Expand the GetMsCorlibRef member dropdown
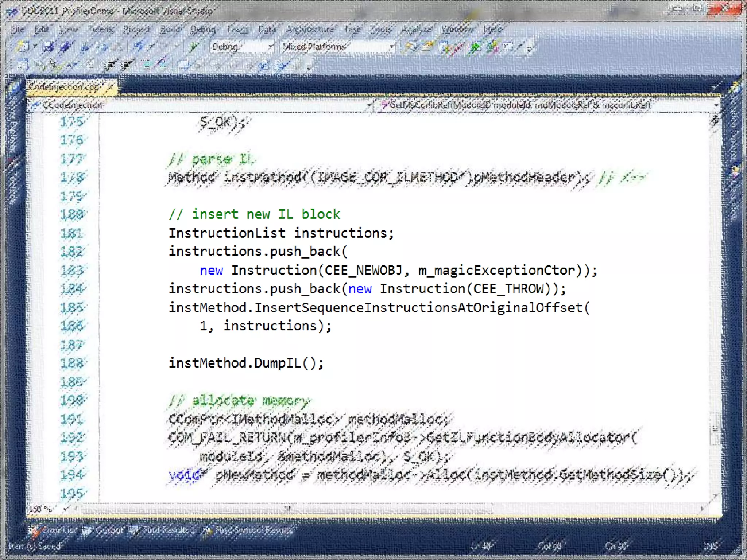This screenshot has height=560, width=747. coord(716,105)
